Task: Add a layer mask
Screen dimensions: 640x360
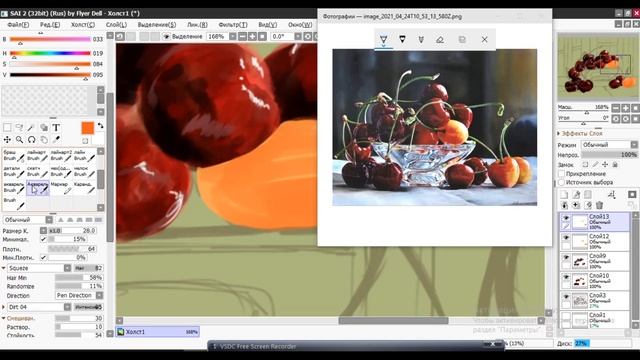Action: coord(632,195)
